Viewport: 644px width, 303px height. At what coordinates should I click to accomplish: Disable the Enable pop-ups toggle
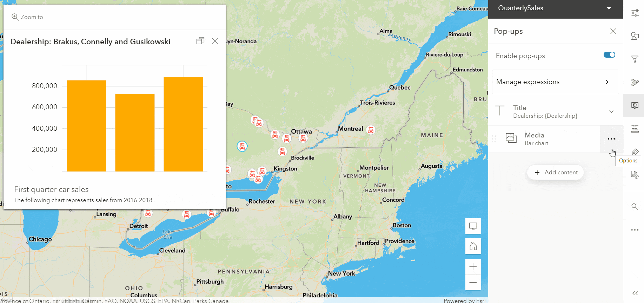coord(609,55)
